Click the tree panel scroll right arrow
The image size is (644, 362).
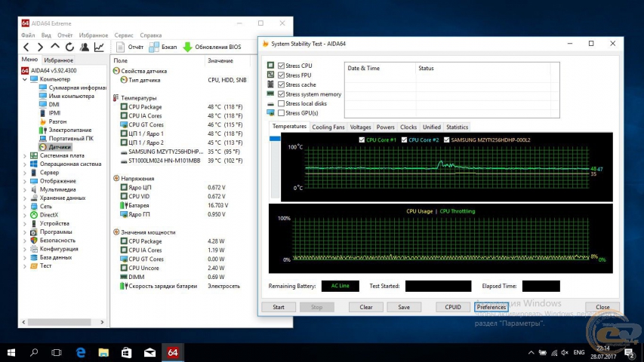click(102, 322)
